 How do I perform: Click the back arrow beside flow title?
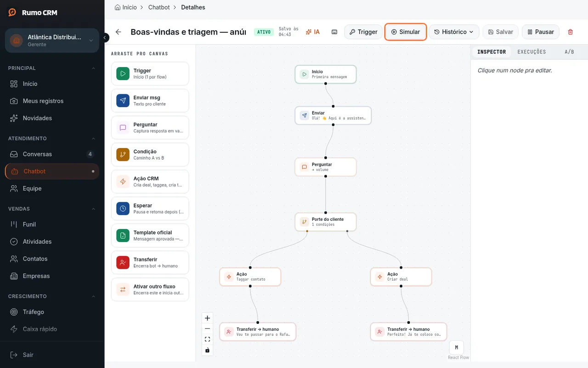(119, 32)
